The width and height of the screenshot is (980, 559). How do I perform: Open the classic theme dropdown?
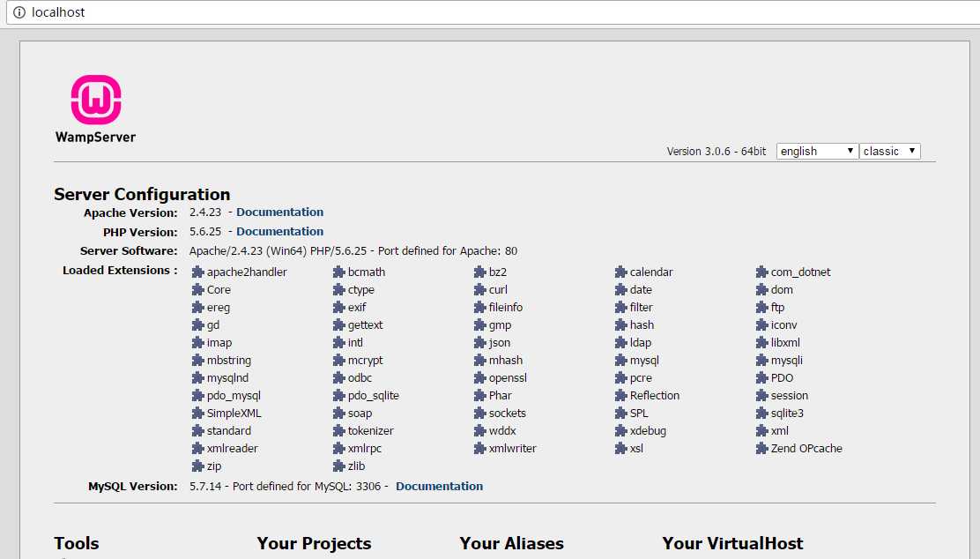click(889, 152)
